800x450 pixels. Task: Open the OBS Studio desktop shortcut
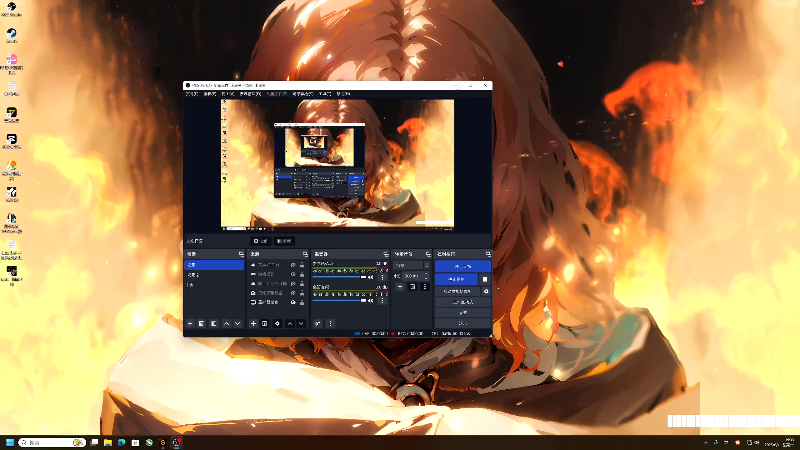click(11, 9)
